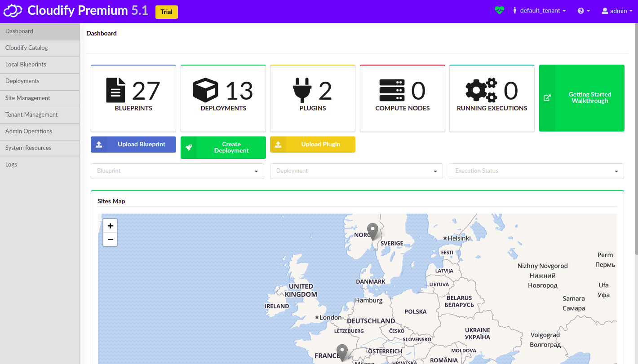The width and height of the screenshot is (638, 364).
Task: Click the Blueprints document icon
Action: point(115,90)
